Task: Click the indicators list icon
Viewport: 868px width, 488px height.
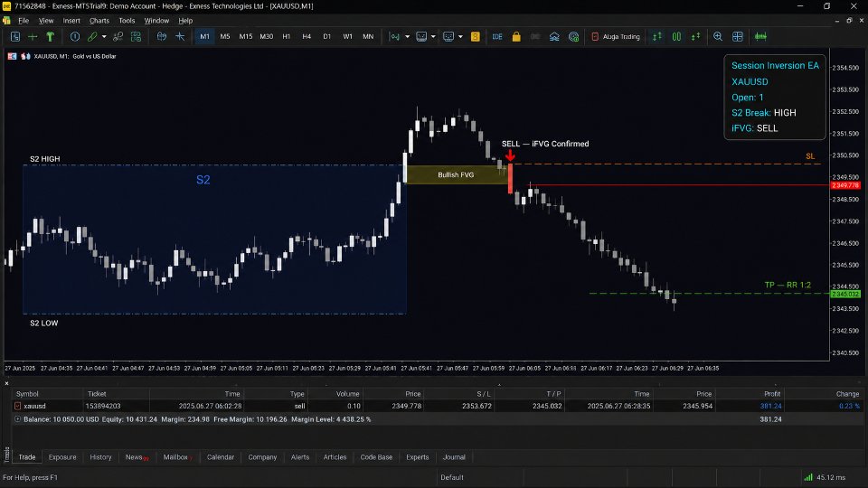Action: coord(162,36)
